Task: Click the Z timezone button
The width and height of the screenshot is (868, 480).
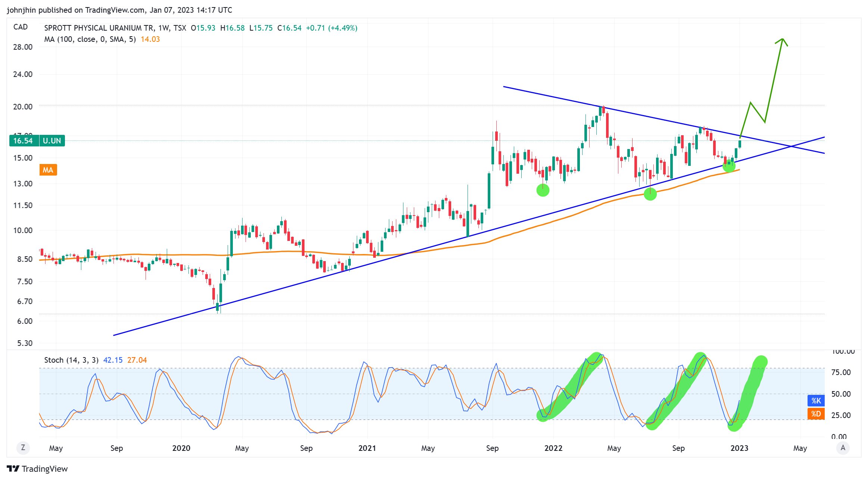Action: (x=23, y=448)
